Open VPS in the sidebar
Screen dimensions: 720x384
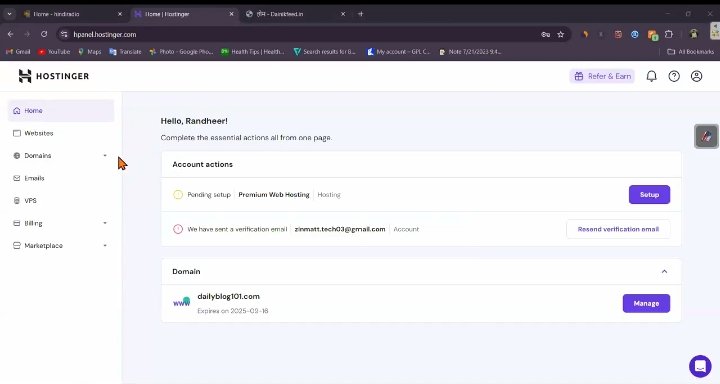coord(61,201)
